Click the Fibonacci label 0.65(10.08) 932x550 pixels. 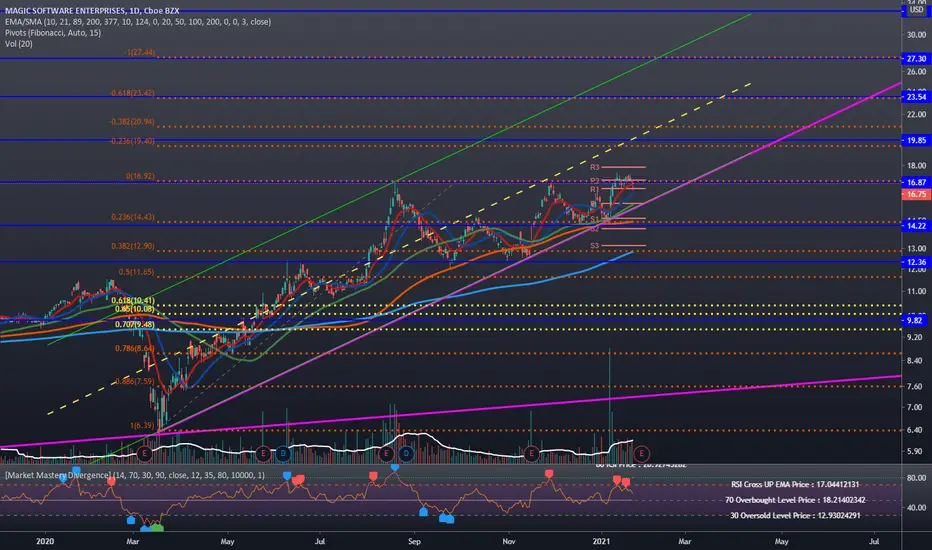click(135, 309)
